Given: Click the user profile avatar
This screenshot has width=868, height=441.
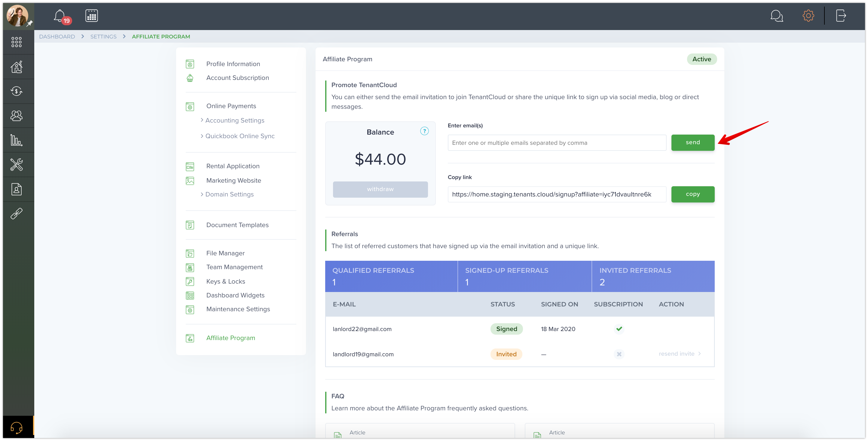Looking at the screenshot, I should (18, 16).
